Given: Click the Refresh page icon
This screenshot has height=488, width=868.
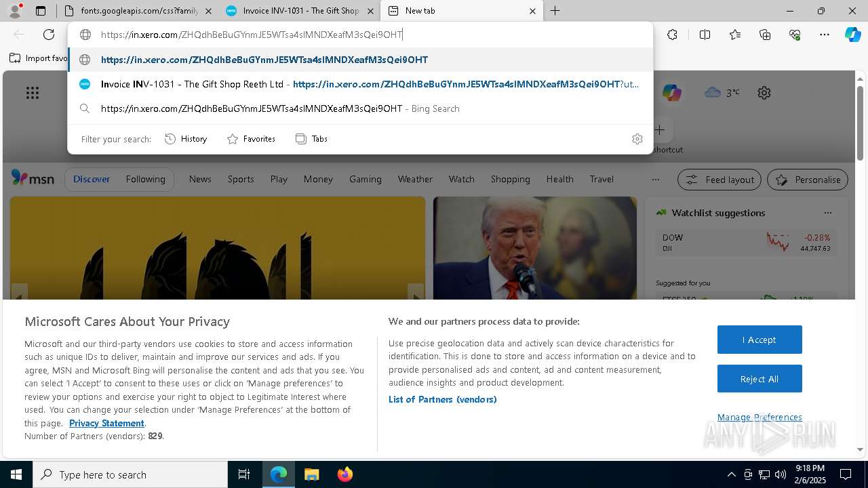Looking at the screenshot, I should [49, 35].
